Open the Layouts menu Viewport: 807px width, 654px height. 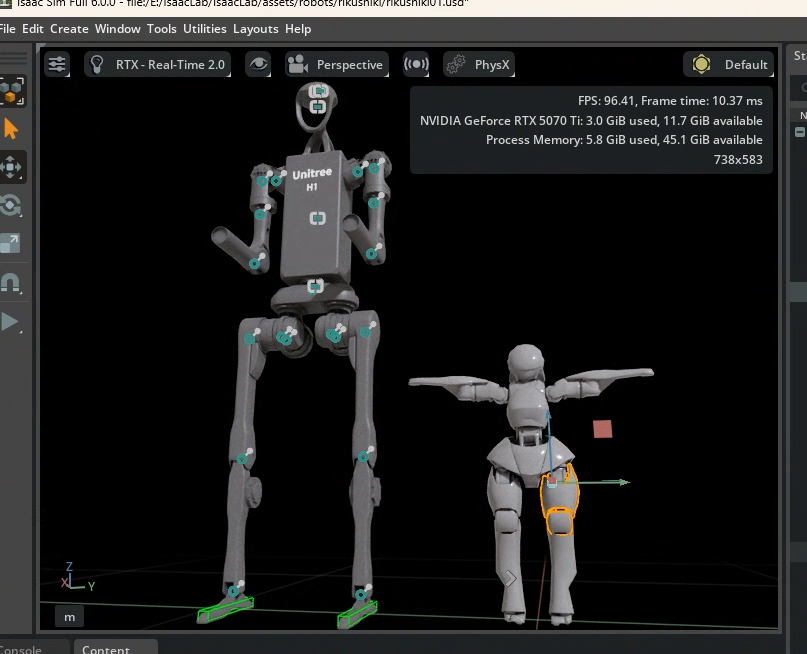coord(256,29)
